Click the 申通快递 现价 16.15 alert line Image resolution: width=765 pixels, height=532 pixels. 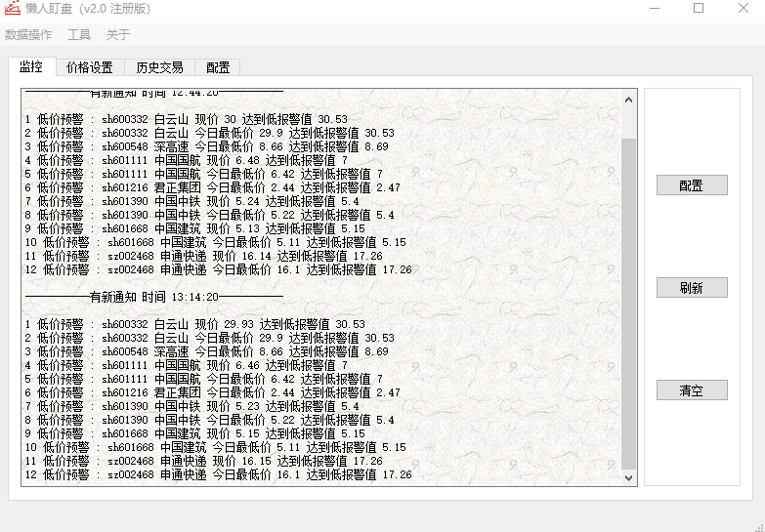tap(204, 461)
